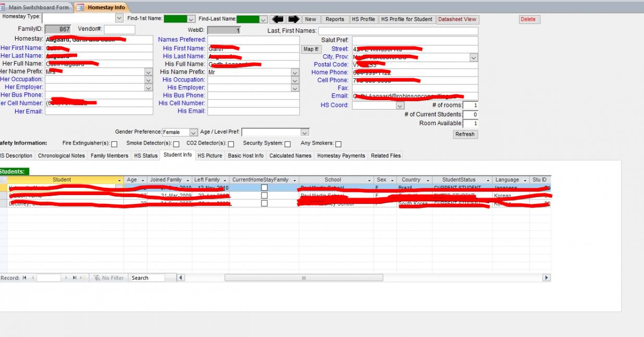The height and width of the screenshot is (337, 644).
Task: Switch to Datasheet View button
Action: [457, 19]
